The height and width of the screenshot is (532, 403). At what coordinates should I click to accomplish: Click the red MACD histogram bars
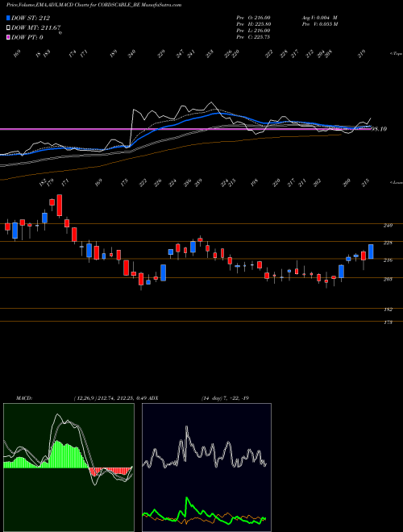point(110,472)
